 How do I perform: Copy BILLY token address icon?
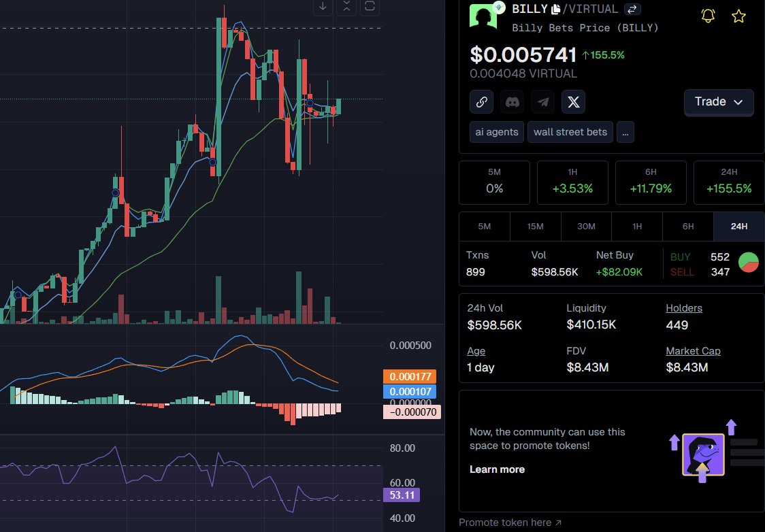click(555, 9)
